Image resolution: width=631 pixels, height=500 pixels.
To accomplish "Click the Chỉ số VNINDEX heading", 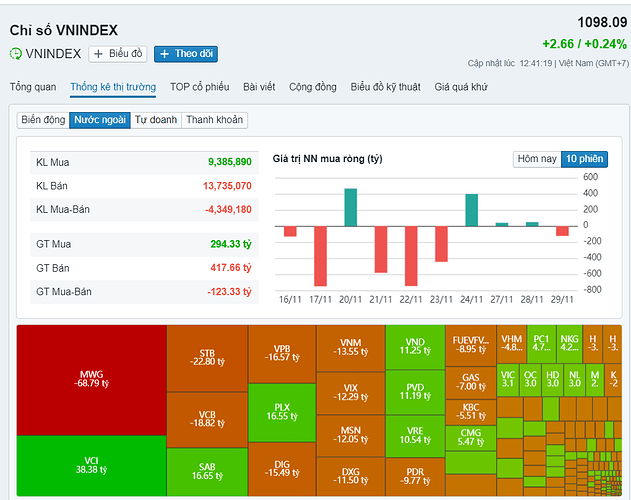I will (64, 31).
